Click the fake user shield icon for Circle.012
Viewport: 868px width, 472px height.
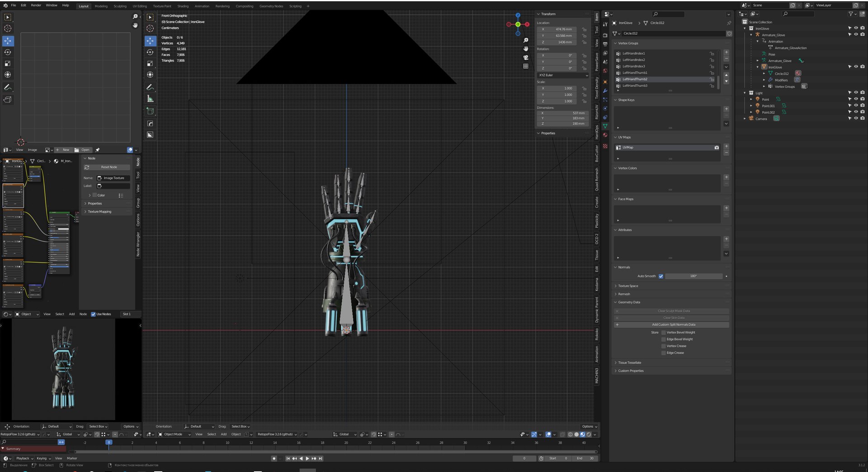729,33
